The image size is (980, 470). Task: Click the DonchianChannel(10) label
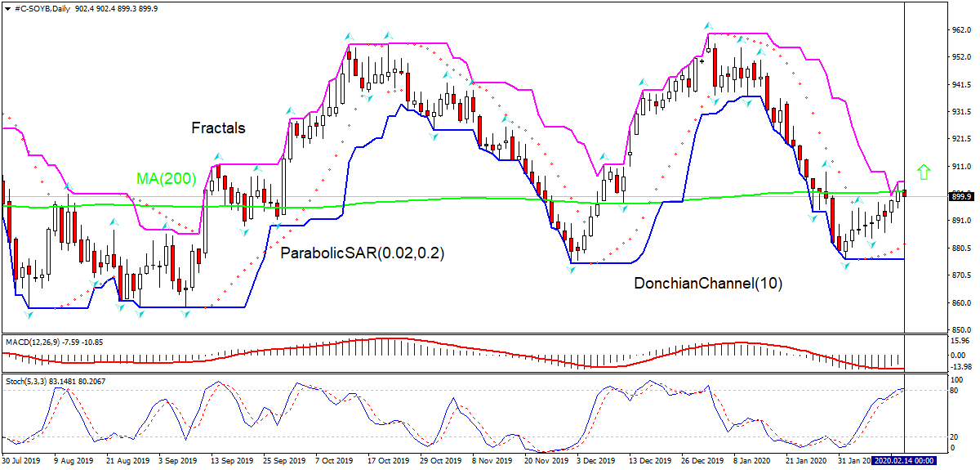708,284
